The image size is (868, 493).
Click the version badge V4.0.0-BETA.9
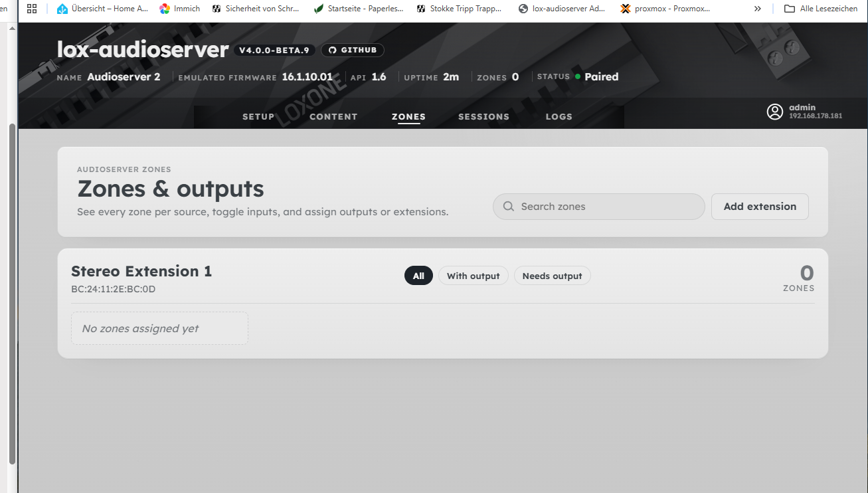tap(274, 50)
